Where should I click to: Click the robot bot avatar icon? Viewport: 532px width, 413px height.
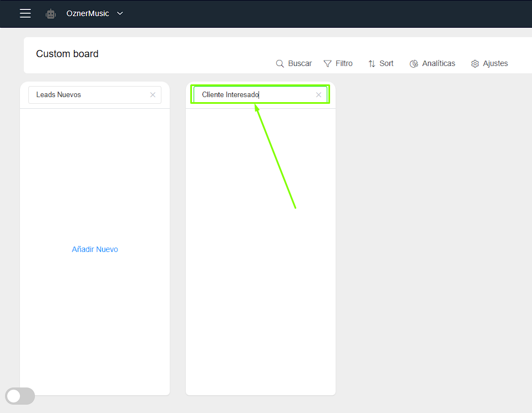pos(51,14)
